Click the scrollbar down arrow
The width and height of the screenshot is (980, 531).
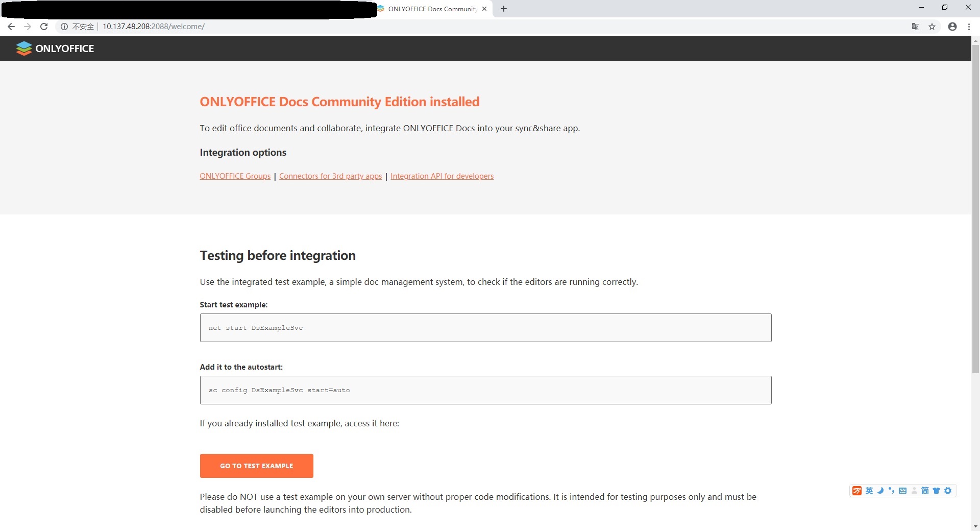tap(975, 526)
